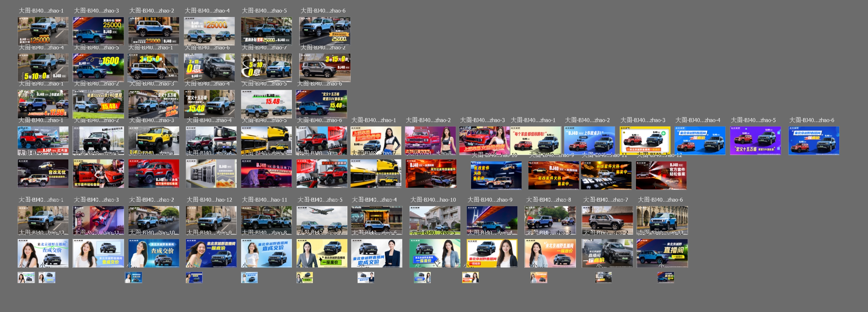Select the dark-blue 一探底价 artboard with smiling girl
The height and width of the screenshot is (312, 868).
pyautogui.click(x=211, y=254)
